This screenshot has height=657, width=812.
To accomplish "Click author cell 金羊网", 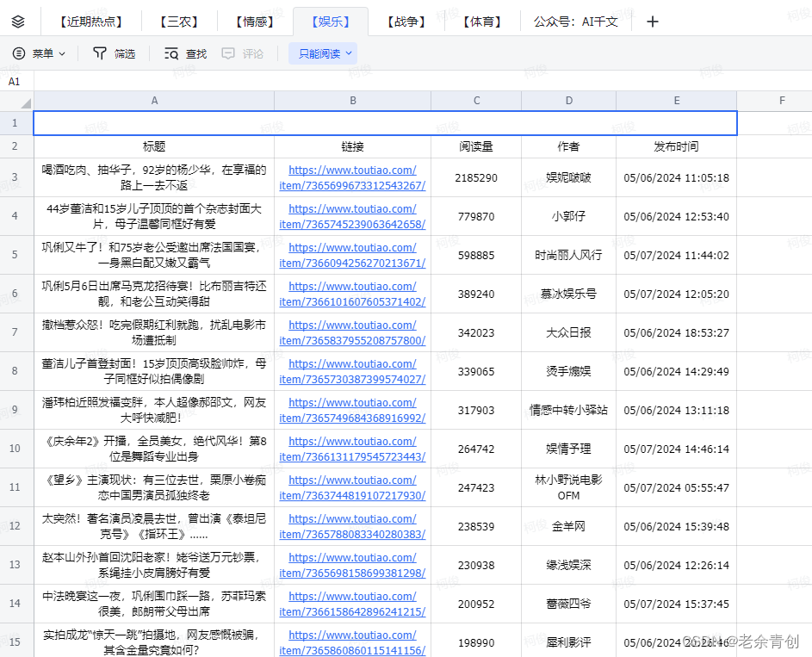I will coord(568,526).
